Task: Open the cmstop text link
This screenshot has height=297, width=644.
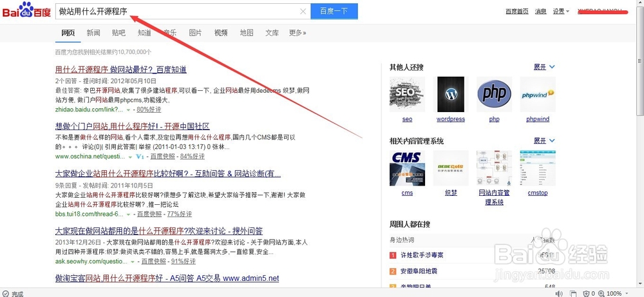Action: coord(538,193)
